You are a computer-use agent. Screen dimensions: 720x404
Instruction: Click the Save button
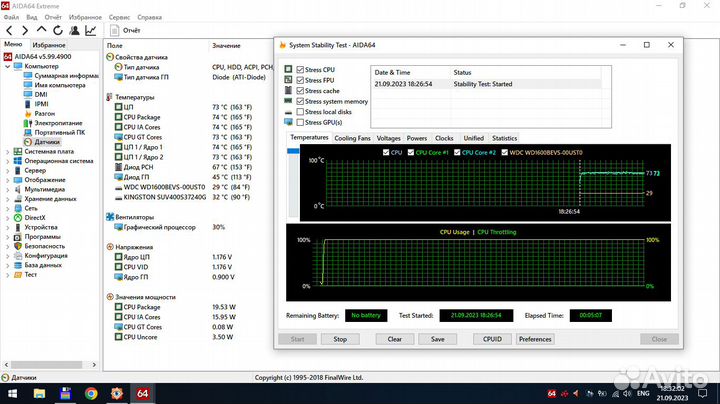pos(438,339)
